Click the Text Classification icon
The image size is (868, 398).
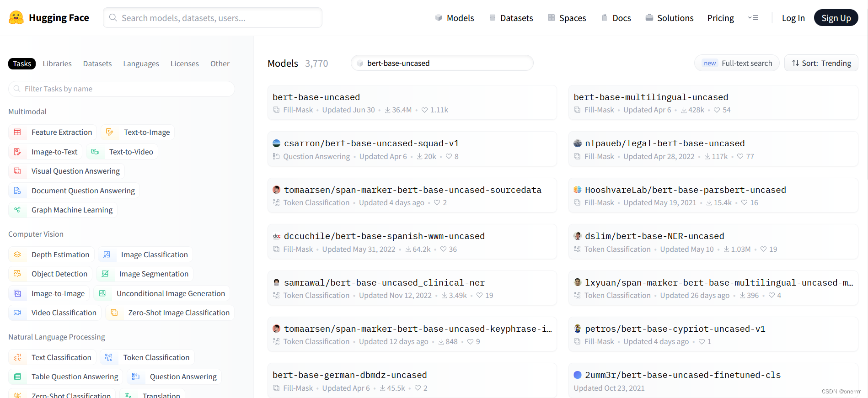pyautogui.click(x=17, y=357)
